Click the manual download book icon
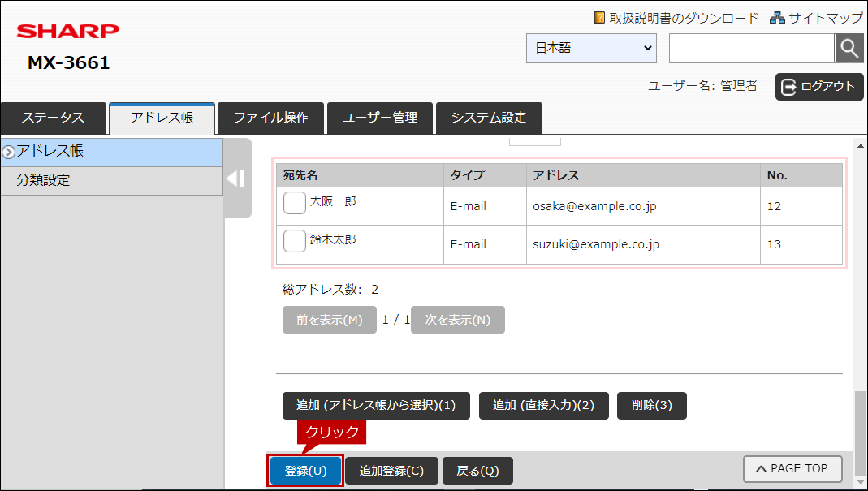This screenshot has height=491, width=868. (x=599, y=18)
